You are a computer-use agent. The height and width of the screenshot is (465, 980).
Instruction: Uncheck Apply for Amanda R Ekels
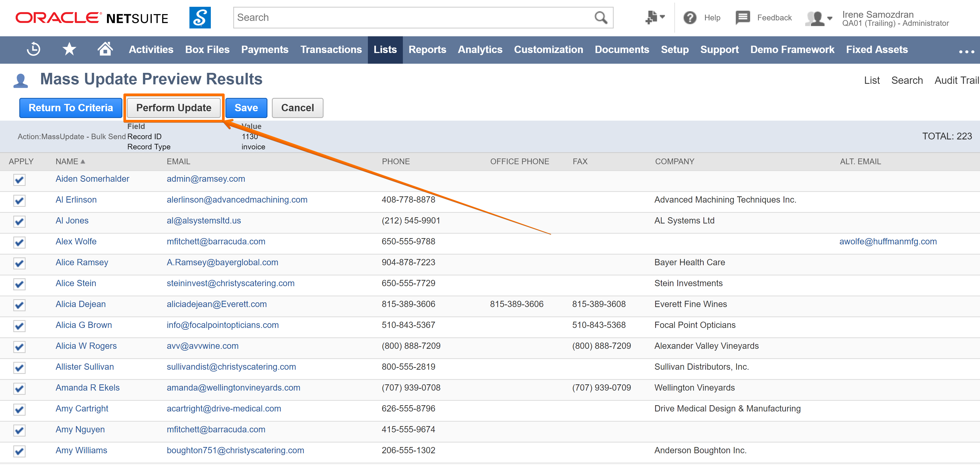19,389
